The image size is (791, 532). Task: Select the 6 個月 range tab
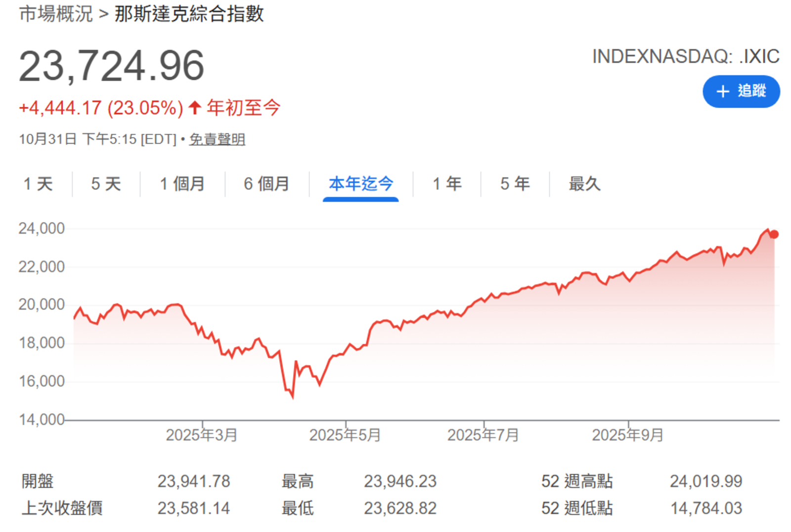(266, 184)
